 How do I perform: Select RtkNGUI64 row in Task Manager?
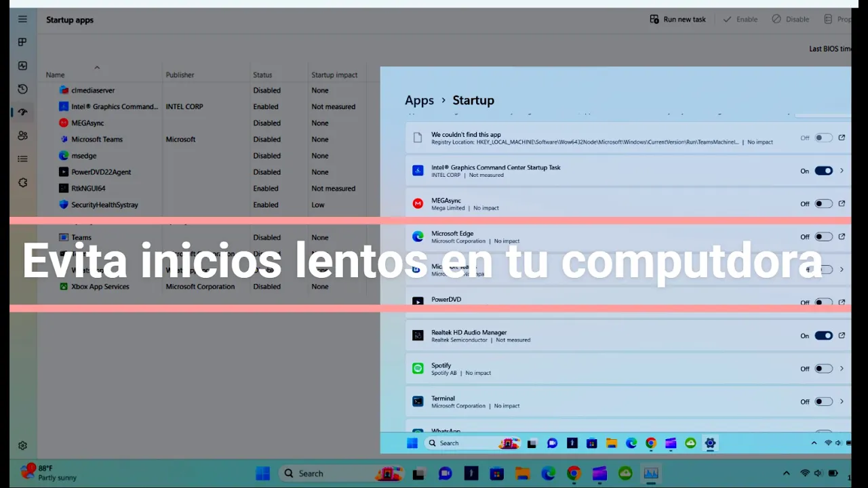(x=203, y=188)
